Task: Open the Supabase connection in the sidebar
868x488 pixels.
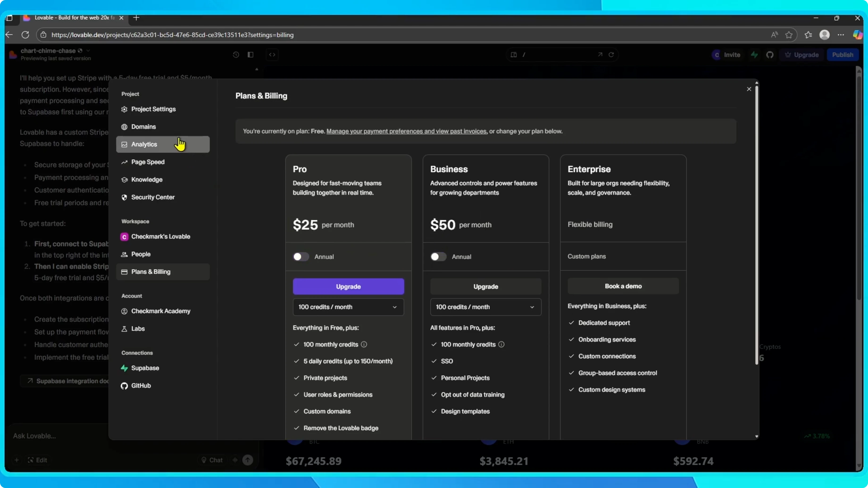Action: tap(163, 368)
